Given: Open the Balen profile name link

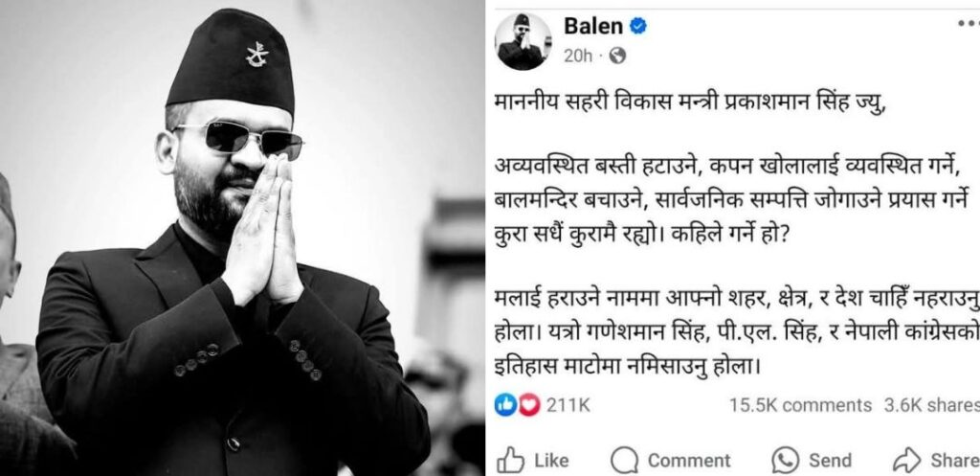Looking at the screenshot, I should [593, 26].
